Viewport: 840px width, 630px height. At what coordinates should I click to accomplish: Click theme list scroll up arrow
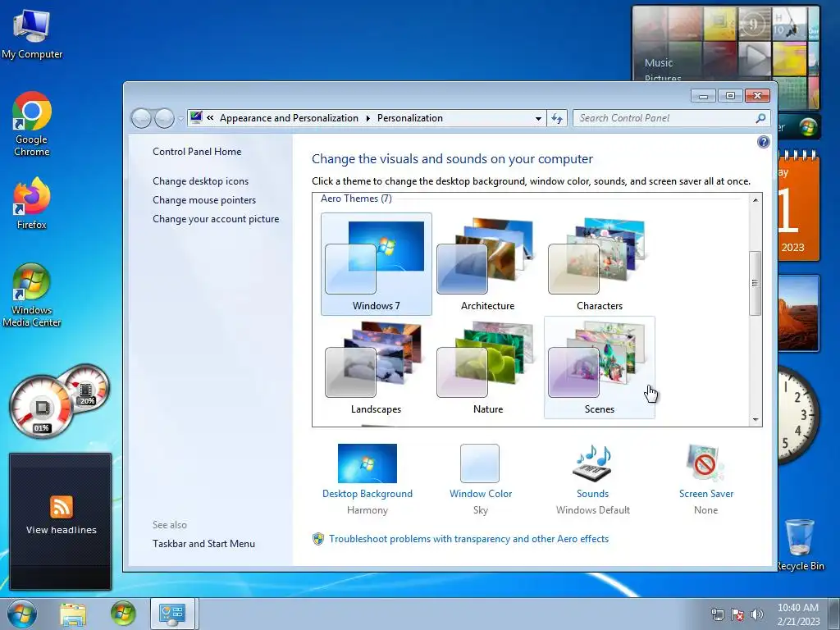pyautogui.click(x=756, y=200)
